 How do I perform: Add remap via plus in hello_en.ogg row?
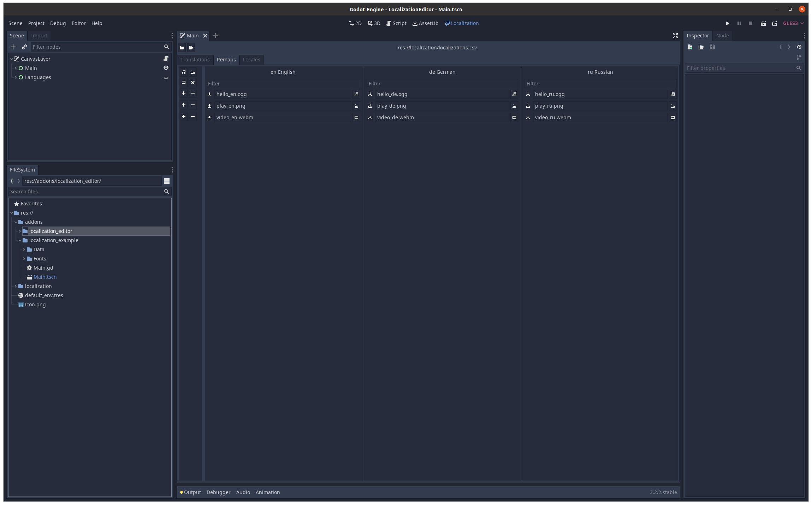[184, 93]
